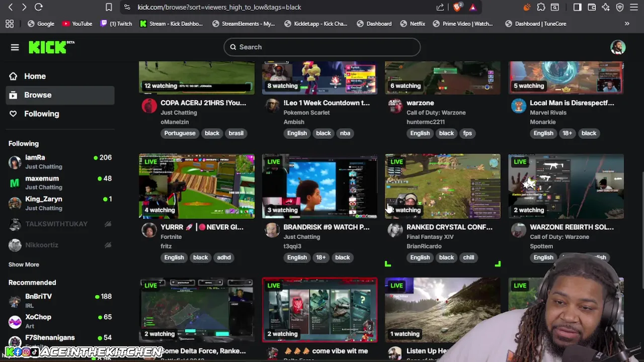Open COPA ACERJ 21HRS stream title
Image resolution: width=644 pixels, height=362 pixels.
pos(203,103)
